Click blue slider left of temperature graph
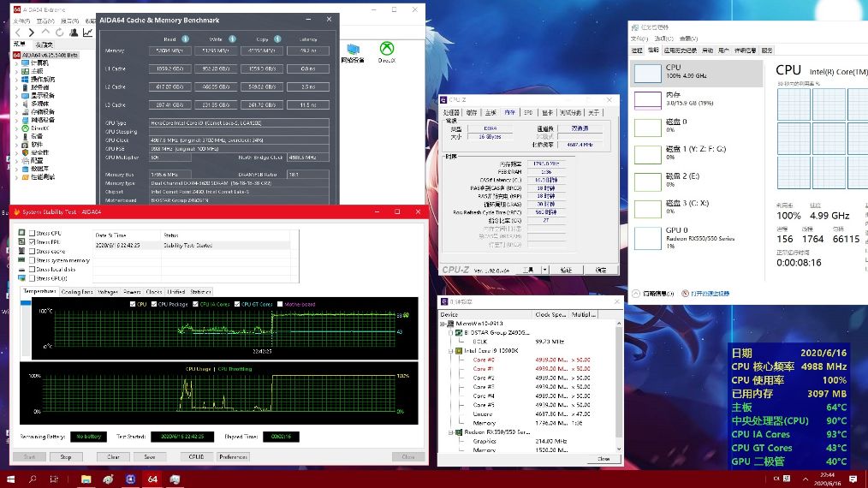The width and height of the screenshot is (868, 488). click(26, 303)
